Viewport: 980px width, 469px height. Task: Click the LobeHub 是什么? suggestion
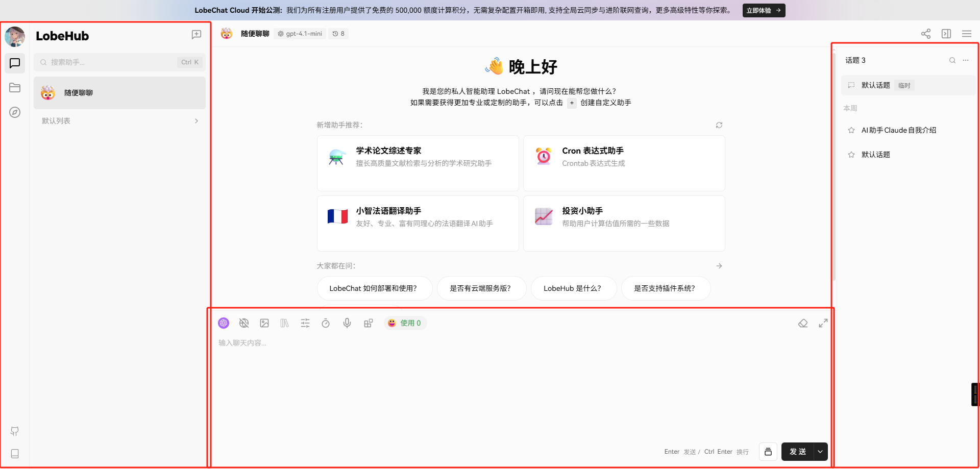point(572,288)
